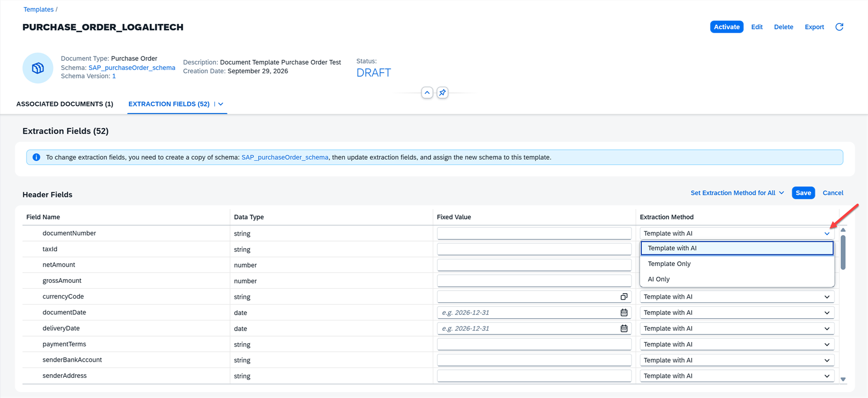Switch to Associated Documents tab

[x=65, y=104]
